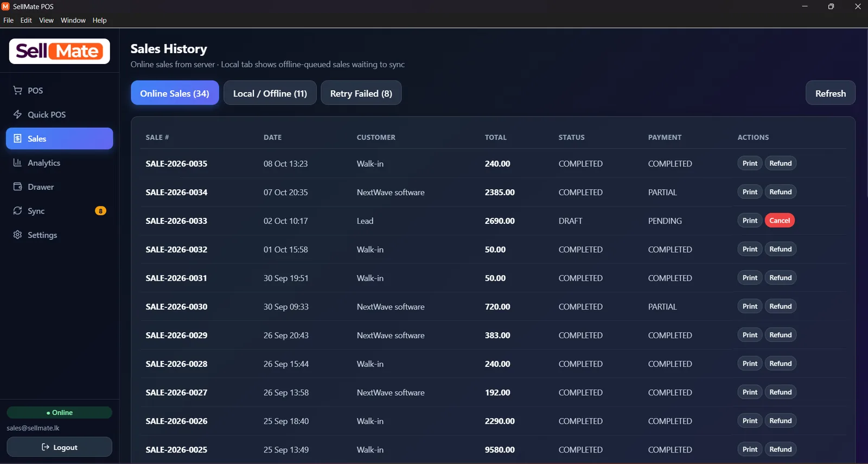Refresh the sales history list
This screenshot has width=868, height=464.
coord(831,93)
